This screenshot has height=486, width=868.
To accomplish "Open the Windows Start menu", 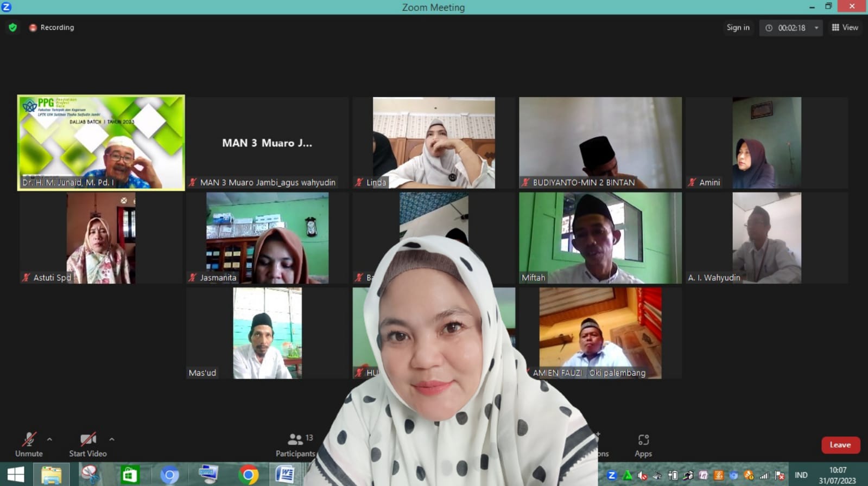I will coord(15,475).
